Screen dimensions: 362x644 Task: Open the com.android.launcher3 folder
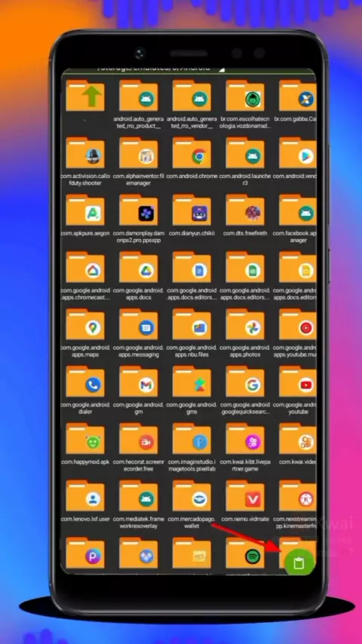245,153
